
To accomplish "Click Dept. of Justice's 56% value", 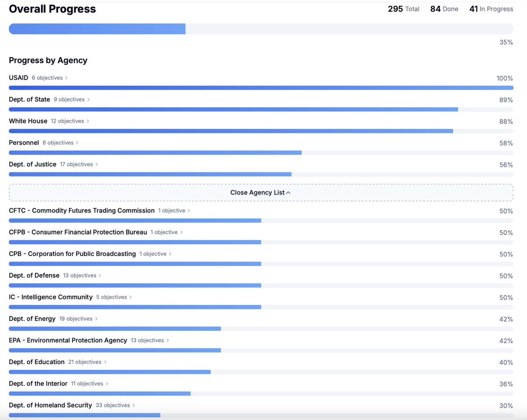I will click(506, 165).
